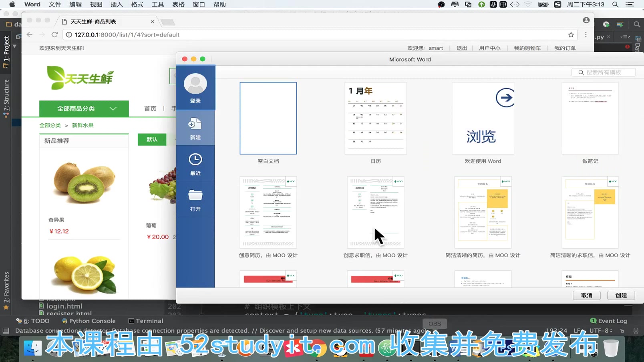Click browser back arrow button
Image resolution: width=644 pixels, height=362 pixels.
pyautogui.click(x=30, y=35)
